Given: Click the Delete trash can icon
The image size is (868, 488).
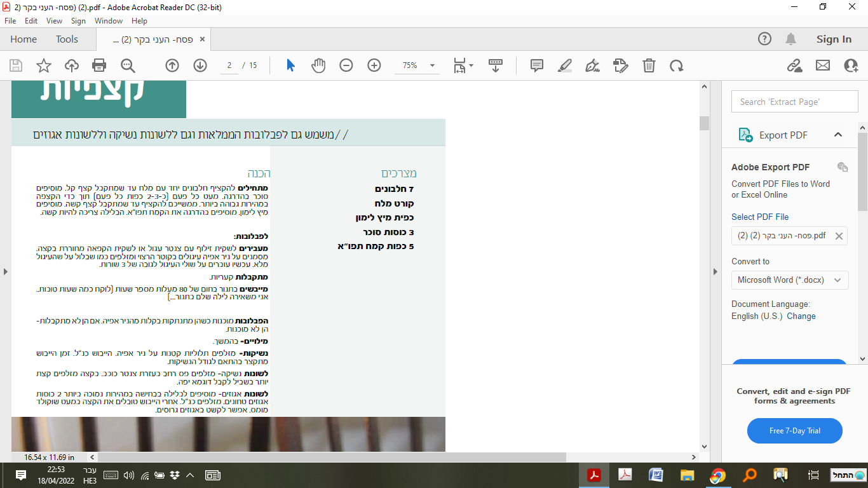Looking at the screenshot, I should (x=649, y=65).
